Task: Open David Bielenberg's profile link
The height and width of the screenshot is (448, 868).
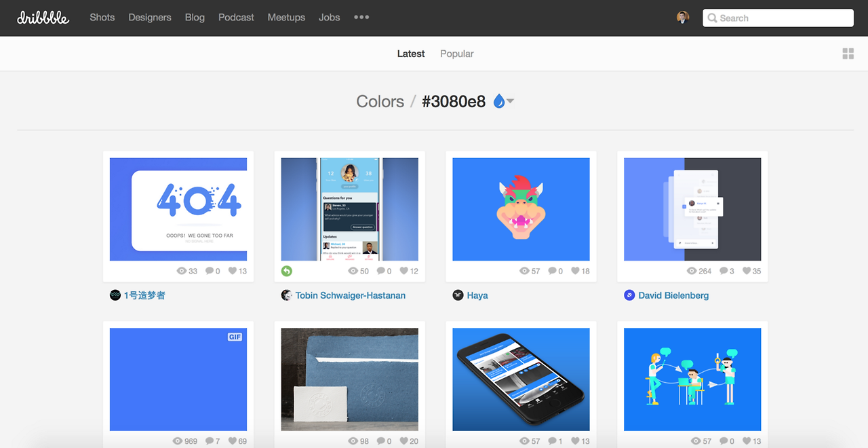Action: point(673,295)
